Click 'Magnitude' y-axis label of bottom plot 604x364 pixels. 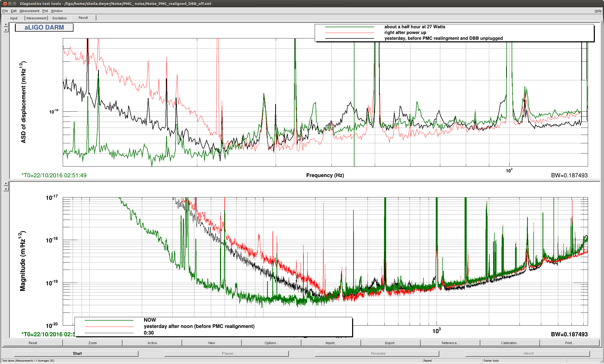point(22,261)
